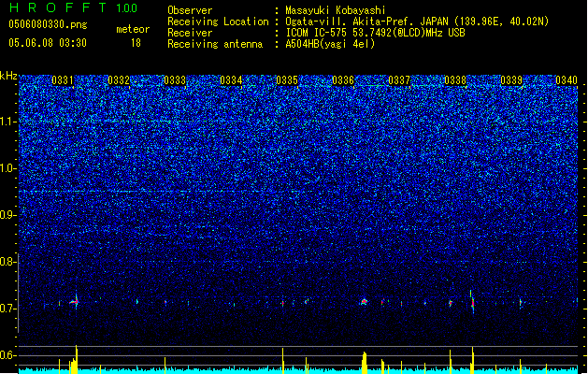
Task: Click the Observer field label
Action: [x=190, y=10]
